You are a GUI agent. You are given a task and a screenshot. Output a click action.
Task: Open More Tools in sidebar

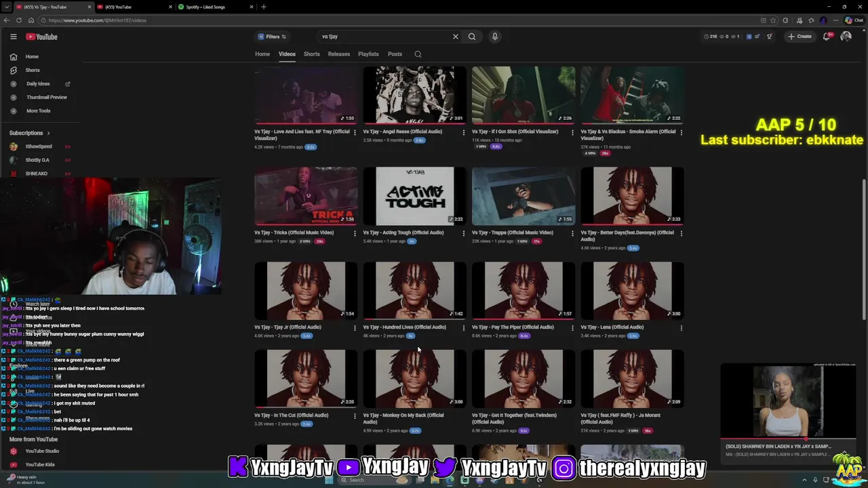(x=38, y=111)
